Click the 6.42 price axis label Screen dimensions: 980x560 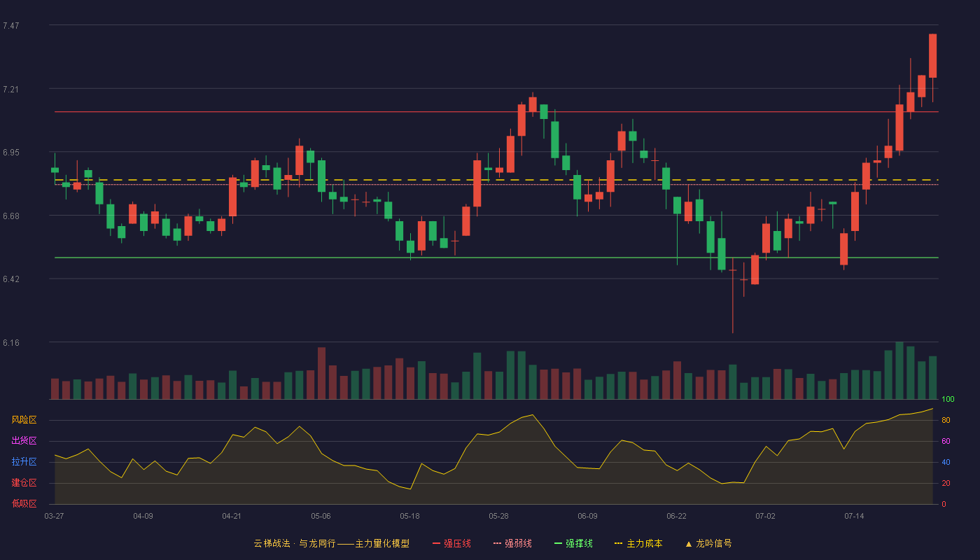coord(10,279)
